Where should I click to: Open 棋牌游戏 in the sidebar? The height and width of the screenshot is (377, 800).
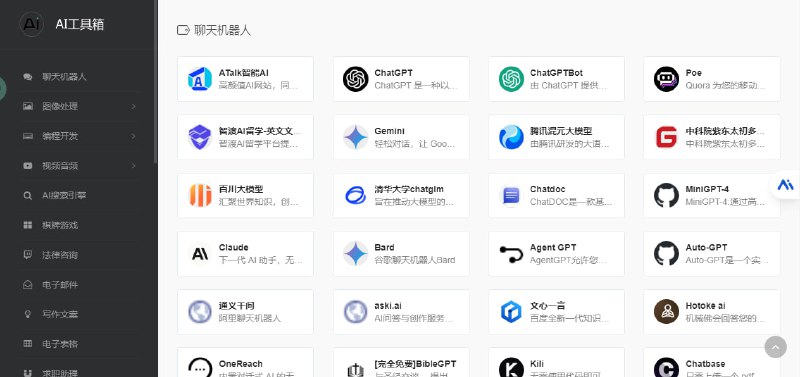[60, 225]
